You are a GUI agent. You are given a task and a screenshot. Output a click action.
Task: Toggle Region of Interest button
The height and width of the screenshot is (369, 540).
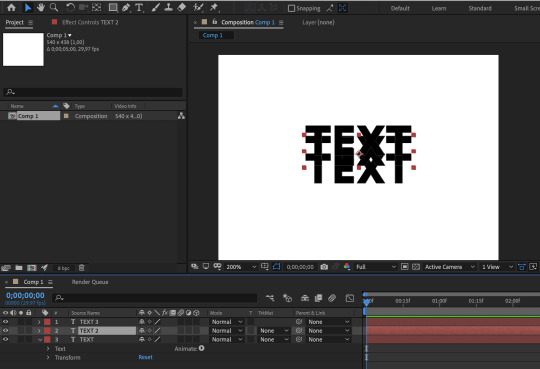[x=405, y=267]
